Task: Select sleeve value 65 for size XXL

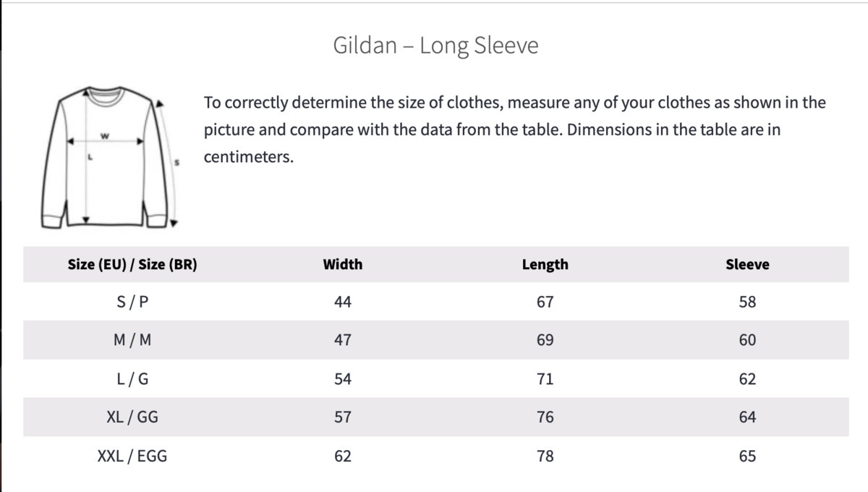Action: click(747, 456)
